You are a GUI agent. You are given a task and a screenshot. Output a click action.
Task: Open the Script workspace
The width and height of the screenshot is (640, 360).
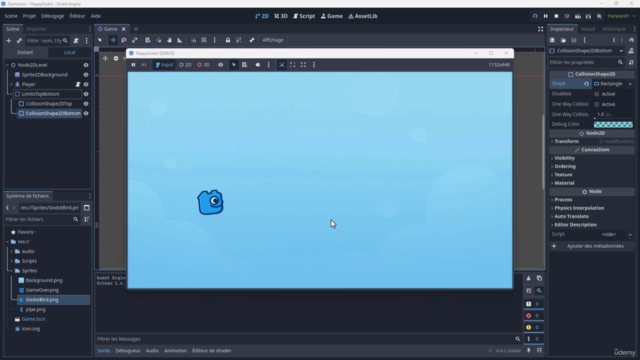click(304, 16)
